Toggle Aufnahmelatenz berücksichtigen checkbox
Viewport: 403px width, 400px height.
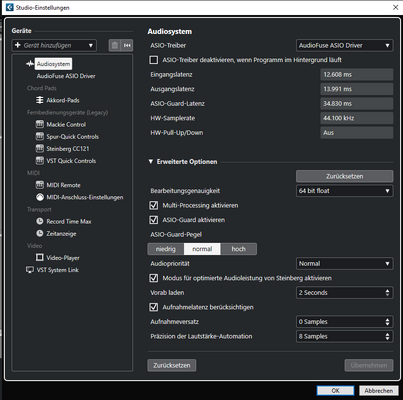(x=154, y=307)
